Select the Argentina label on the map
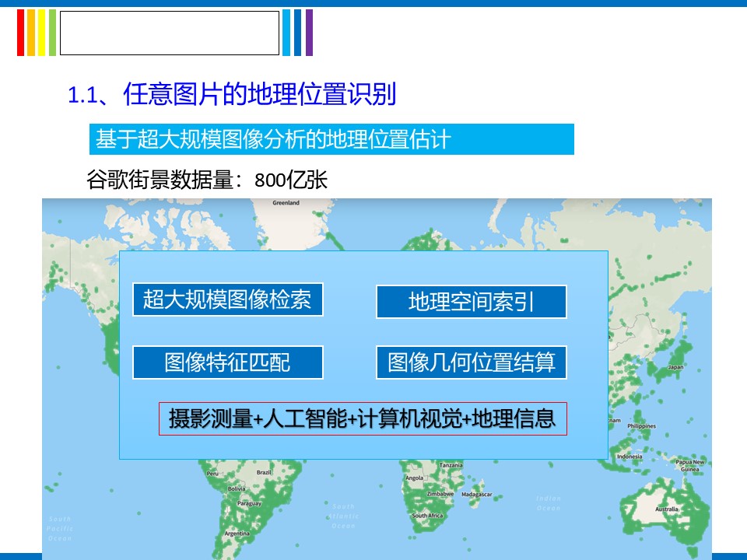The width and height of the screenshot is (747, 560). [x=237, y=534]
